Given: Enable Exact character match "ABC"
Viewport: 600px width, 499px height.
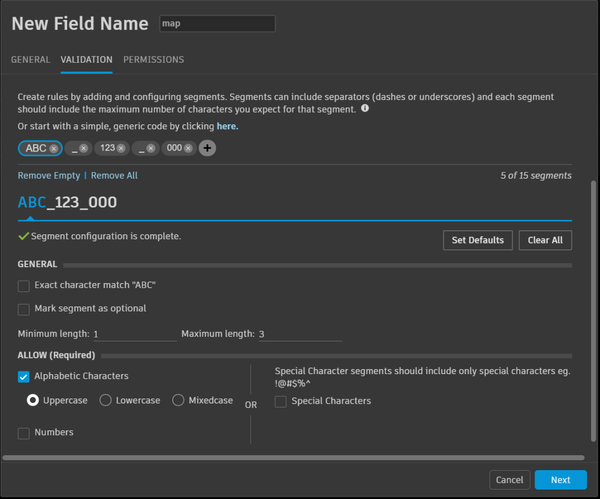Looking at the screenshot, I should click(24, 286).
